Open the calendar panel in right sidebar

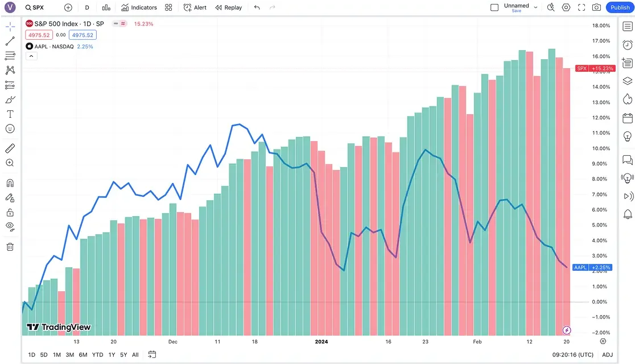[627, 118]
